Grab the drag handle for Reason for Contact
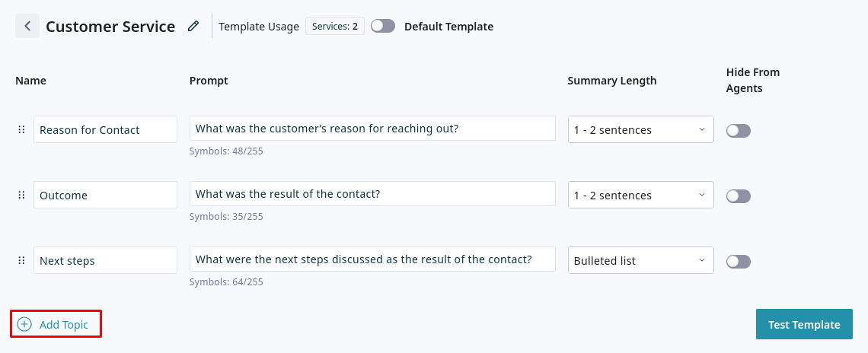 [x=21, y=130]
